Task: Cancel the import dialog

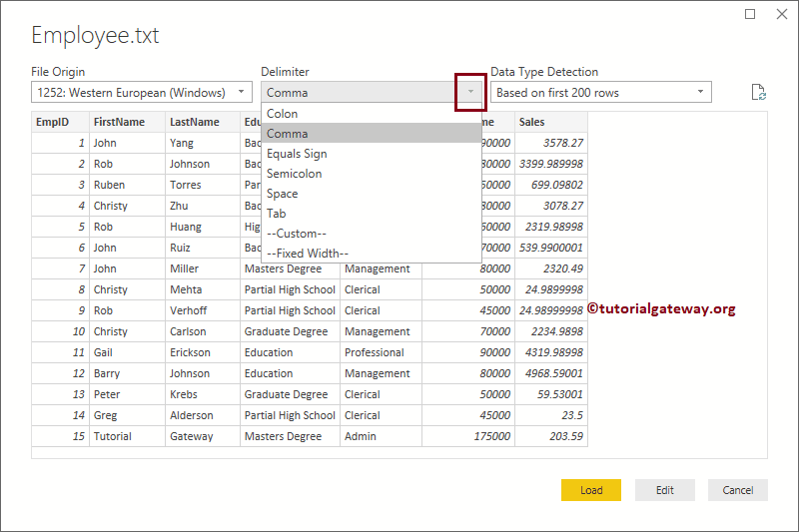Action: click(738, 490)
